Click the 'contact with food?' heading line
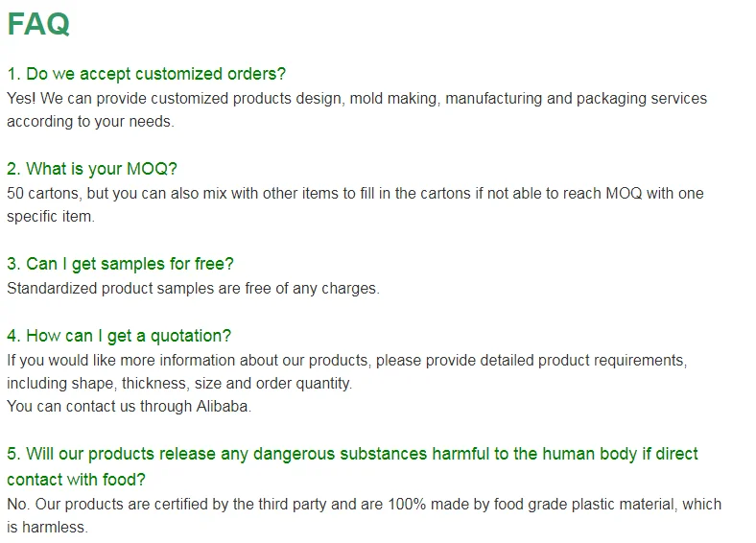 (x=76, y=479)
